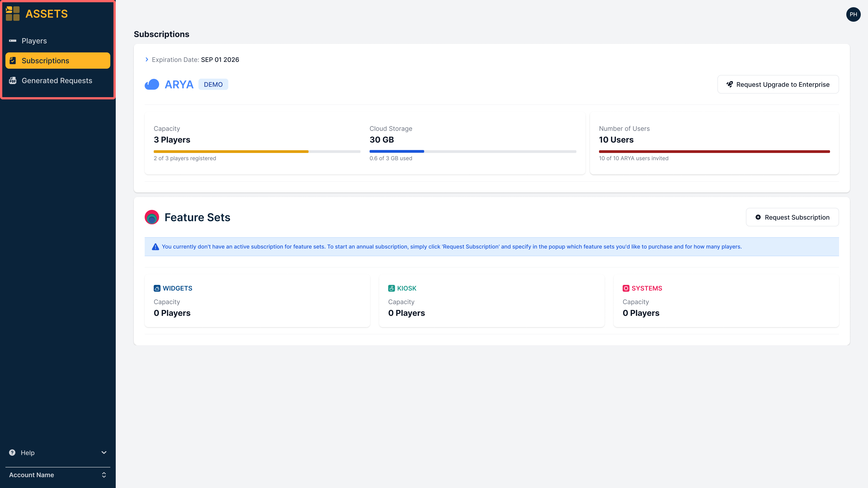This screenshot has height=488, width=868.
Task: Click the Subscriptions page heading
Action: 161,34
